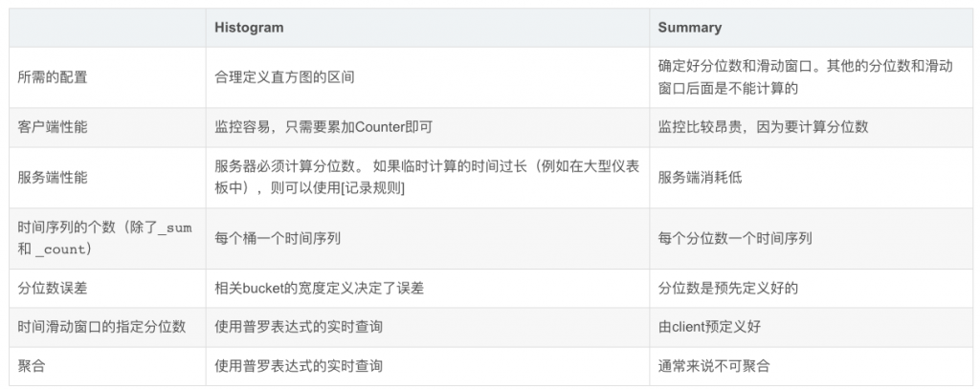The image size is (980, 390).
Task: Select the 监控容易，只需要累加Counter即可 cell
Action: [x=323, y=127]
